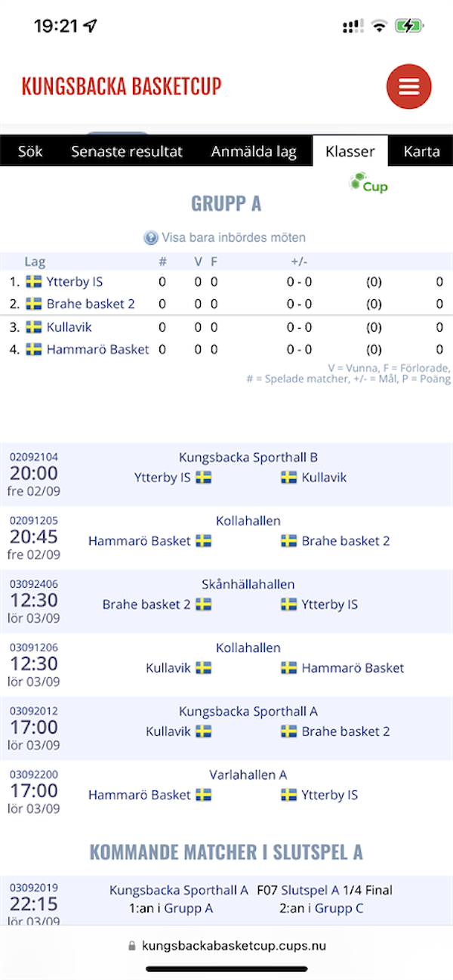Click Kungsbacka Basketcup site title
The image size is (453, 980).
click(122, 86)
